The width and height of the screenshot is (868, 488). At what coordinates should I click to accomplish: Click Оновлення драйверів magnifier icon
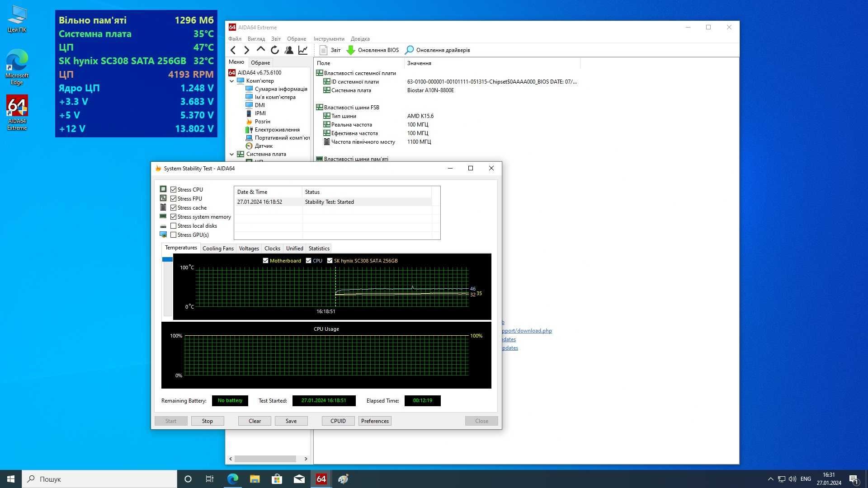(x=409, y=50)
